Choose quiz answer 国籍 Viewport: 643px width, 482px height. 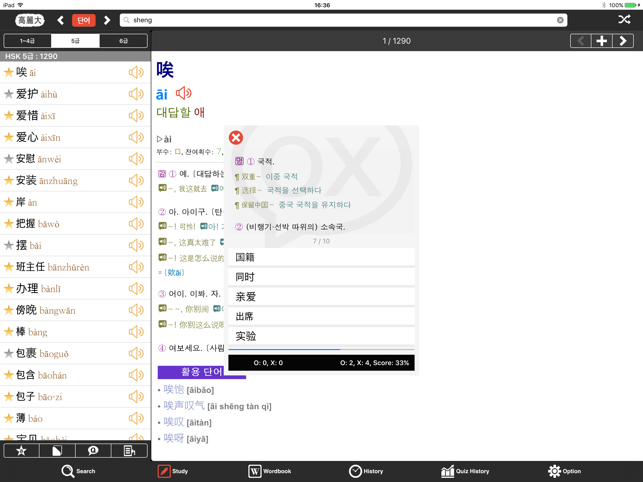(321, 258)
